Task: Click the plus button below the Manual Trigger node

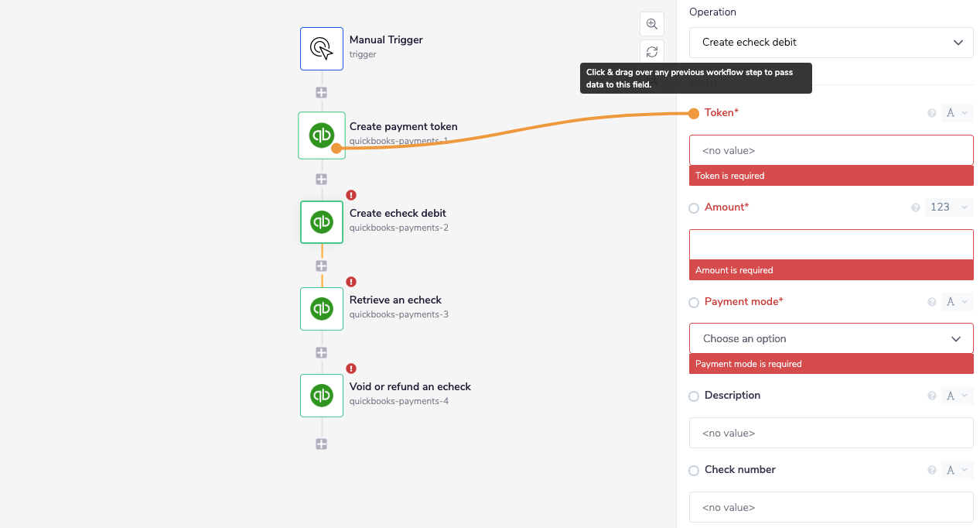Action: (321, 92)
